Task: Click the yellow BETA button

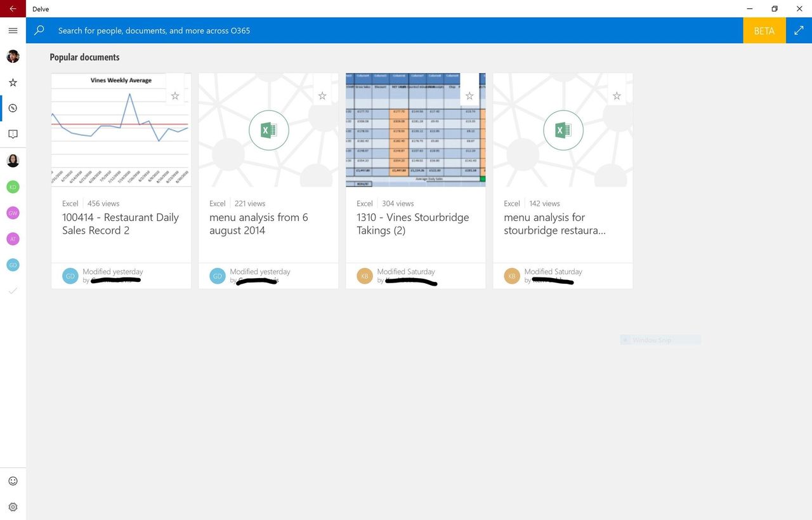Action: (764, 30)
